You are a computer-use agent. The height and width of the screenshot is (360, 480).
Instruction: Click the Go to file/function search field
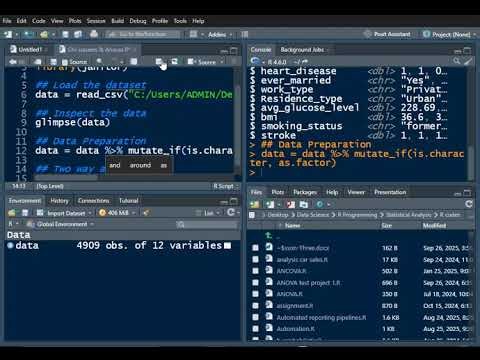(x=142, y=34)
